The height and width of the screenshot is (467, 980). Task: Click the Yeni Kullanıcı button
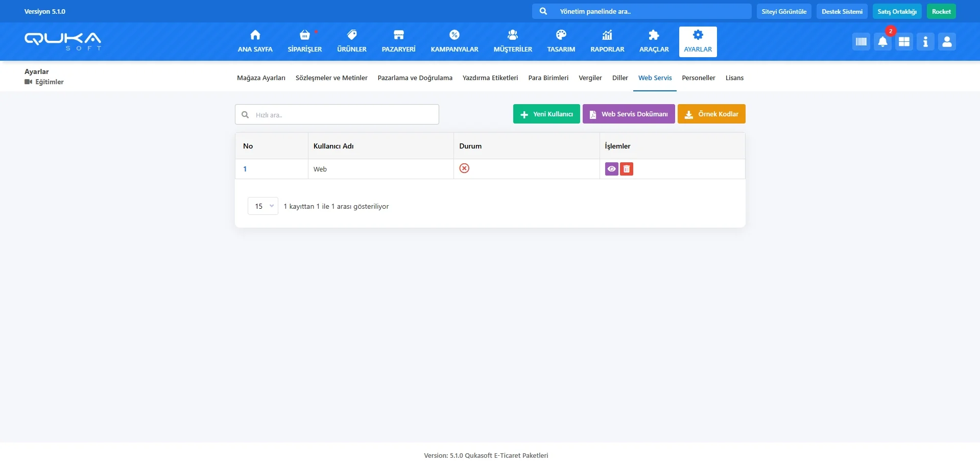pyautogui.click(x=546, y=114)
